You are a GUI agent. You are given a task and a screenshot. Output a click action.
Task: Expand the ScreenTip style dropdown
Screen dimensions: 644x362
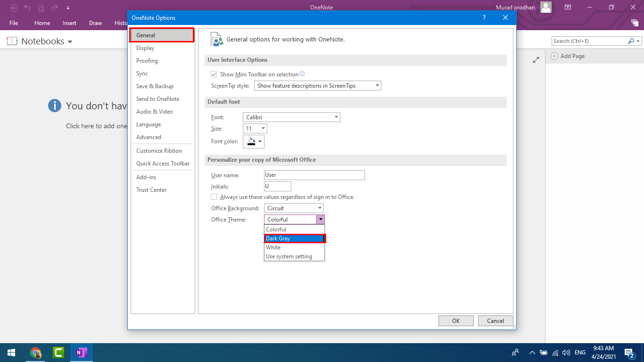coord(317,86)
